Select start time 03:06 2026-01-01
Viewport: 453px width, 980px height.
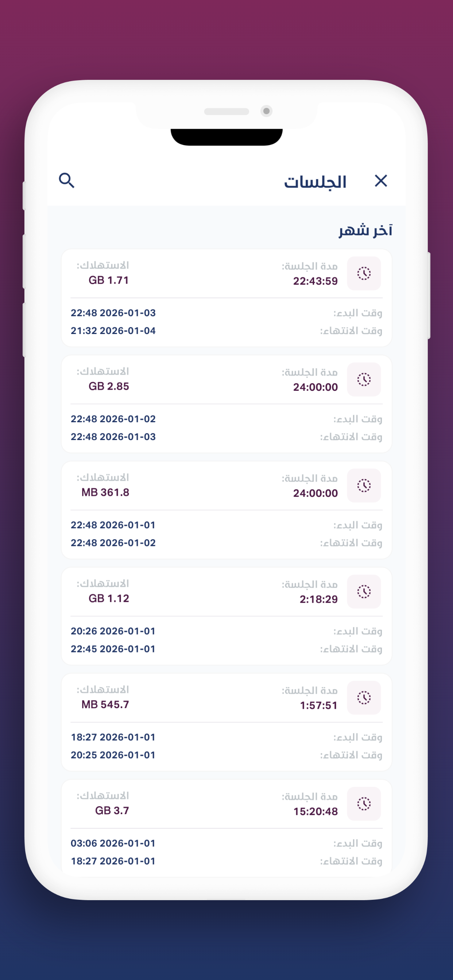coord(113,843)
